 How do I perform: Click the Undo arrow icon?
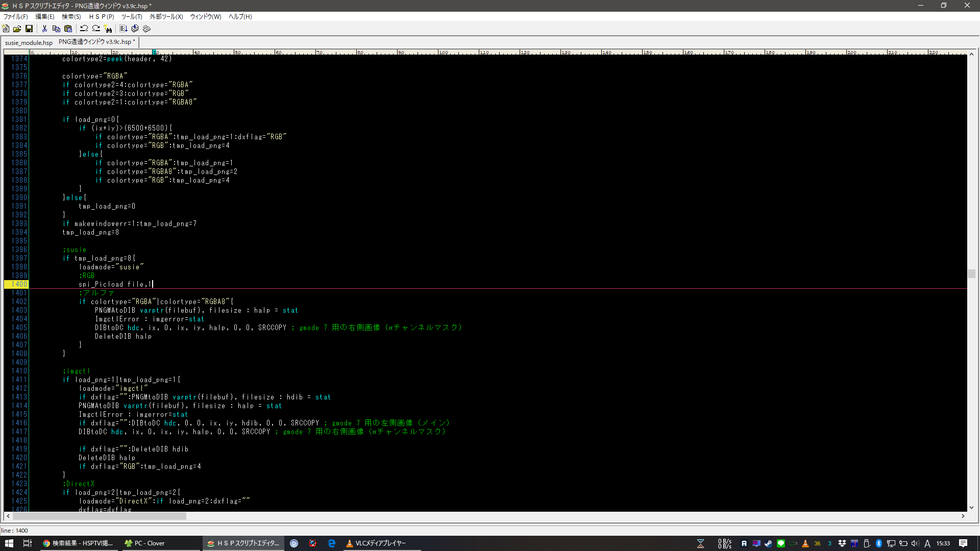pos(84,29)
